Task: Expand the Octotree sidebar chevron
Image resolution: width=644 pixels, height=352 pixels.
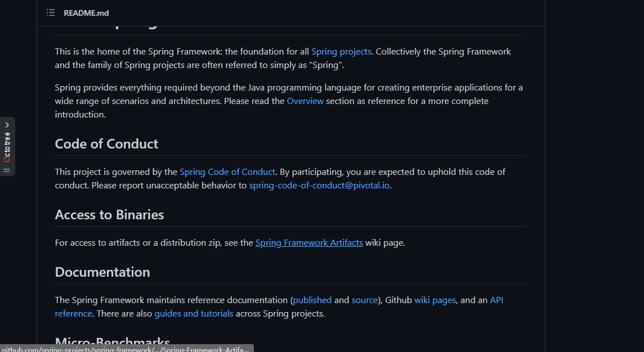Action: (7, 125)
